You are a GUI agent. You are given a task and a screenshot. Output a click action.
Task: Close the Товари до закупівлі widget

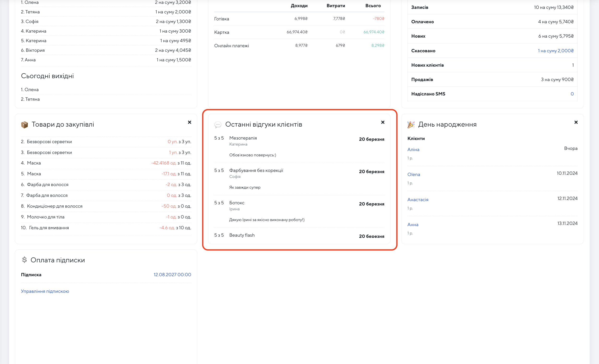pos(189,122)
